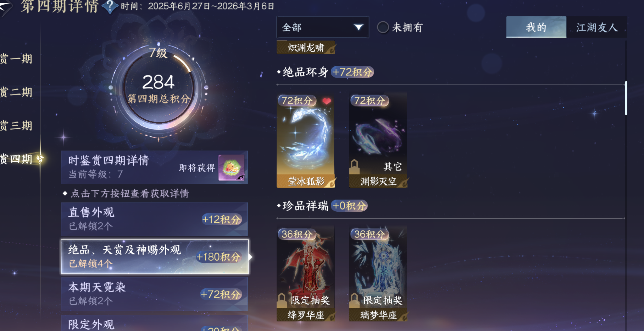Click the lock icon on 绛罗华座 card
The image size is (644, 331).
(x=282, y=300)
